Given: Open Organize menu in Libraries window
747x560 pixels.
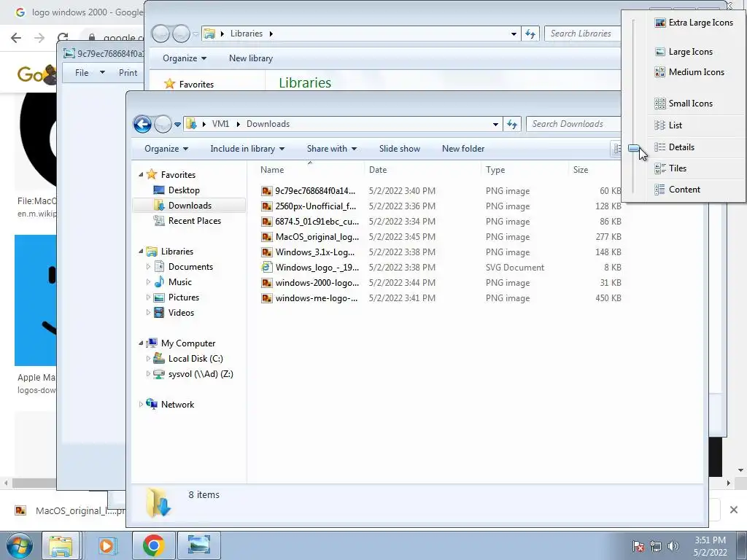Looking at the screenshot, I should [x=185, y=58].
